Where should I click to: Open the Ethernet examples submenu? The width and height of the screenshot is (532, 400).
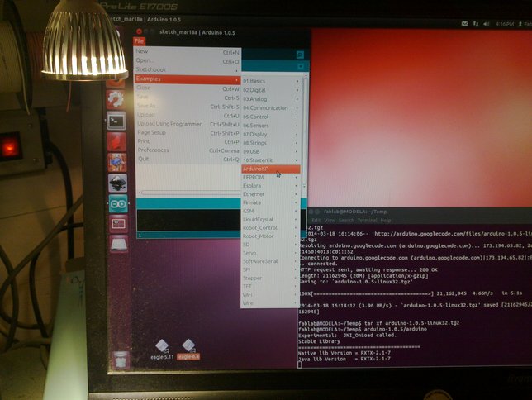pyautogui.click(x=270, y=194)
